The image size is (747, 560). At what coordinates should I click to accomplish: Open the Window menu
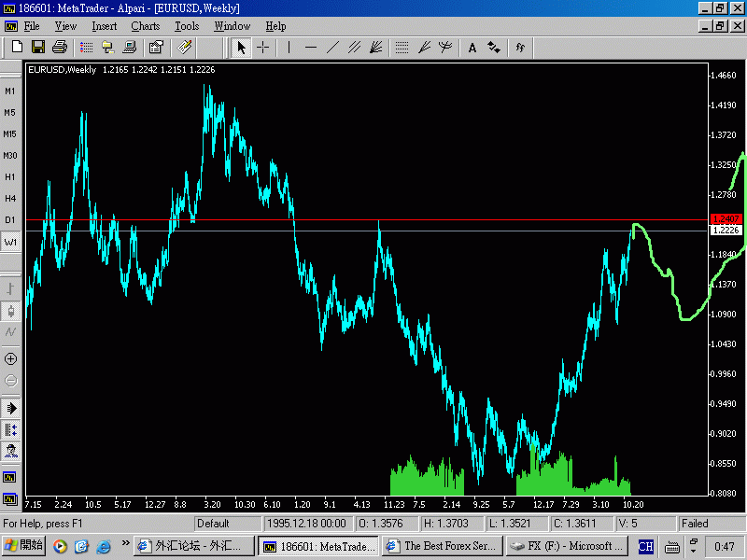pos(232,26)
